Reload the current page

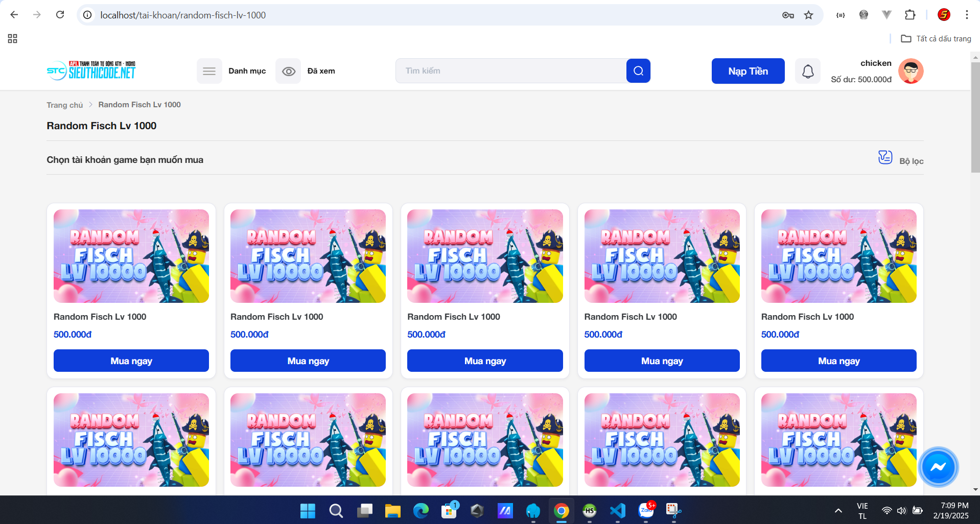tap(60, 15)
